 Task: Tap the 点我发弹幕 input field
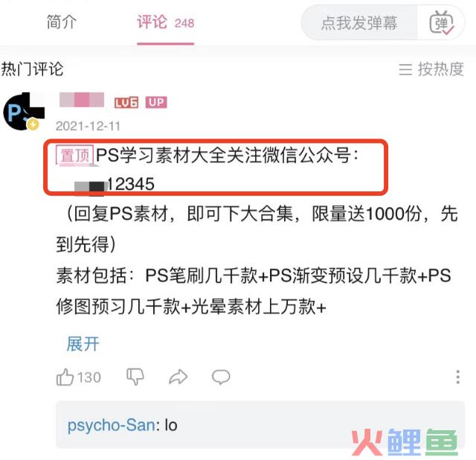click(x=359, y=23)
